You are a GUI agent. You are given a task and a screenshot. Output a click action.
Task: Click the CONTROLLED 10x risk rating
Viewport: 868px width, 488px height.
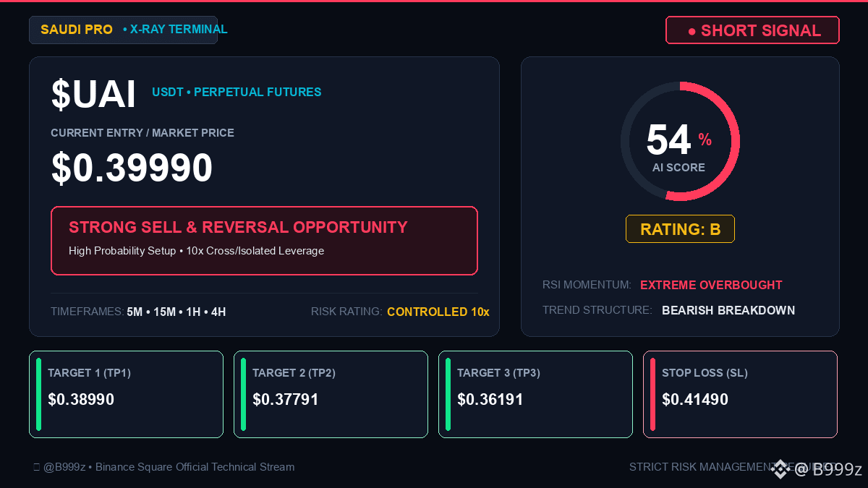click(438, 312)
